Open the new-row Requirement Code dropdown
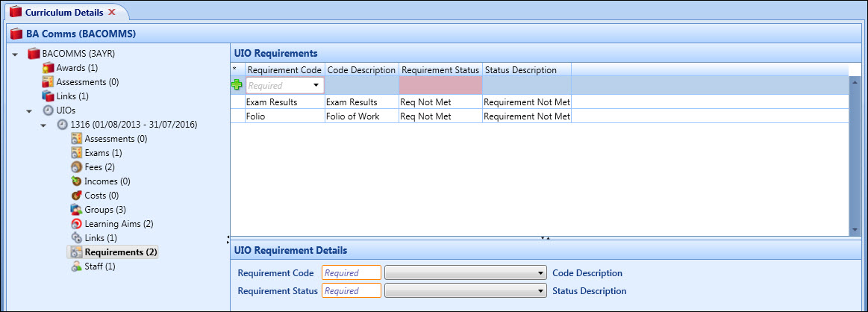Viewport: 868px width, 312px height. 316,86
